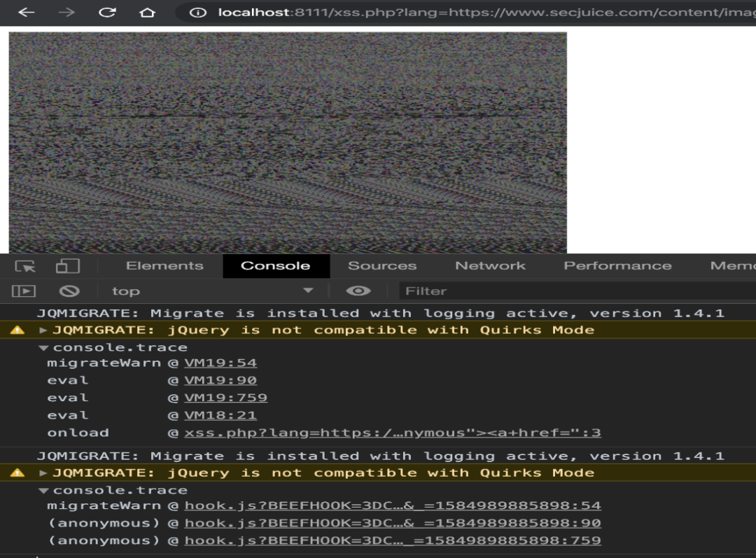Click the noisy image on the page
756x558 pixels.
pyautogui.click(x=288, y=142)
